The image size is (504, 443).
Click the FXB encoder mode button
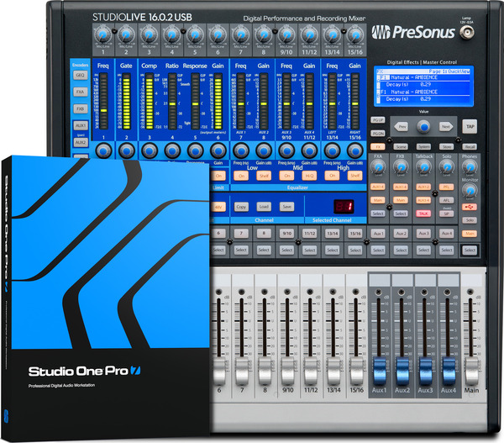point(81,108)
